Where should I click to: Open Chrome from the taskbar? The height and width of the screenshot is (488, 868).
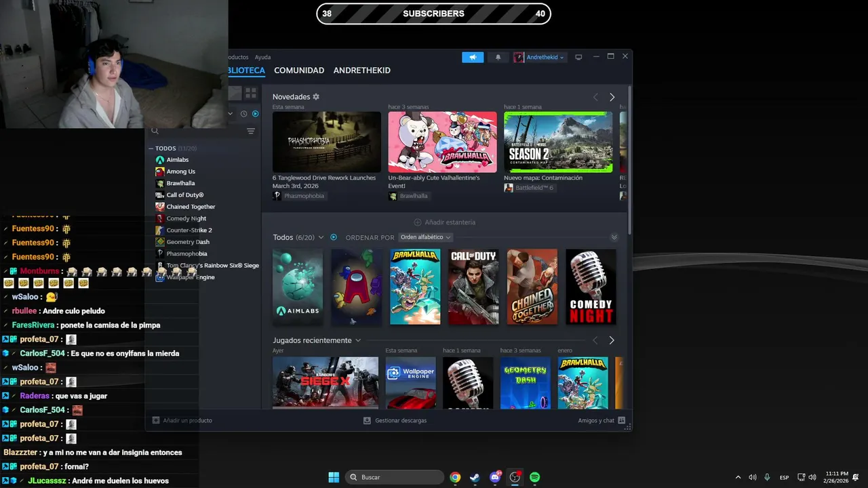click(x=455, y=477)
